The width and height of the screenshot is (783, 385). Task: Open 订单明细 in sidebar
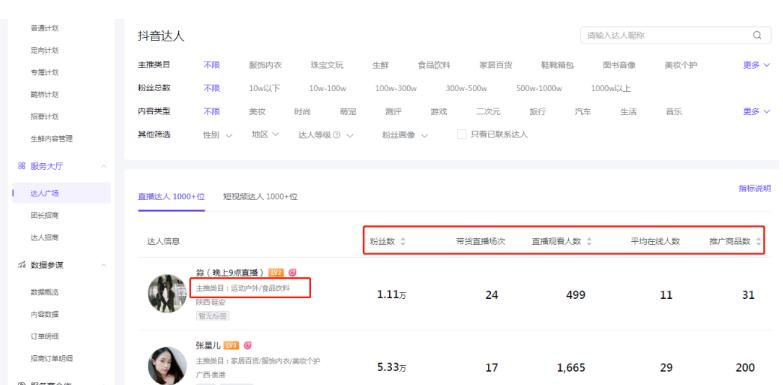pyautogui.click(x=44, y=336)
